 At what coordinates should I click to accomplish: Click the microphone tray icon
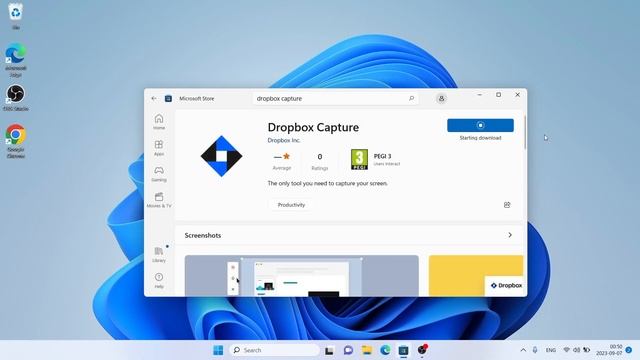pos(535,350)
